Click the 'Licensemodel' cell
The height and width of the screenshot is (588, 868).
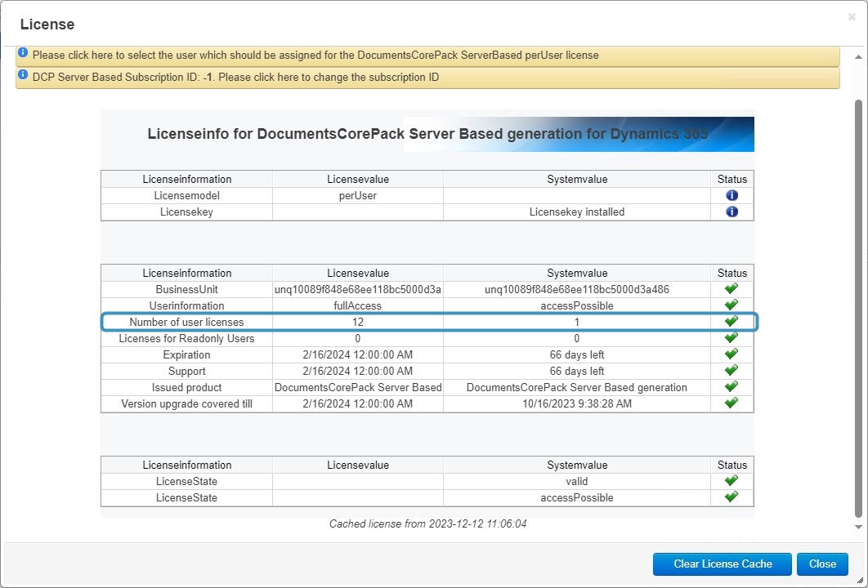(186, 196)
